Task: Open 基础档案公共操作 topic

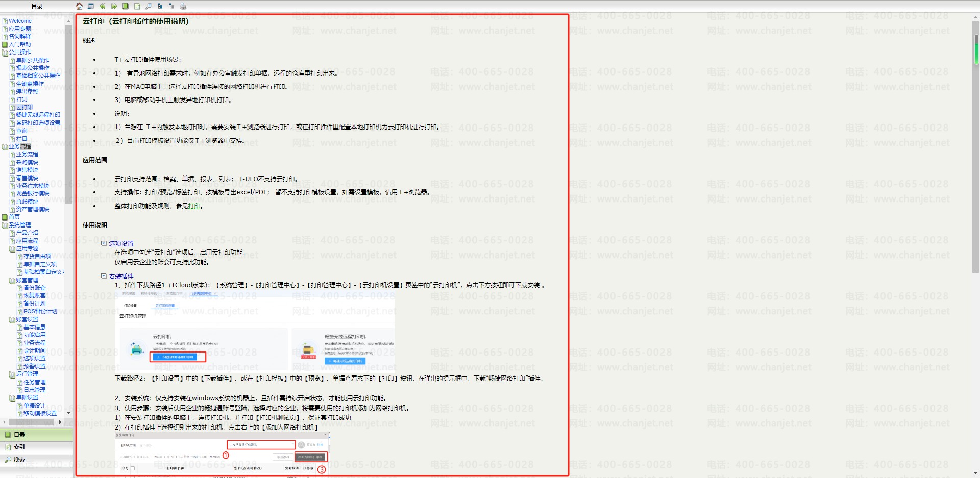Action: pyautogui.click(x=38, y=76)
